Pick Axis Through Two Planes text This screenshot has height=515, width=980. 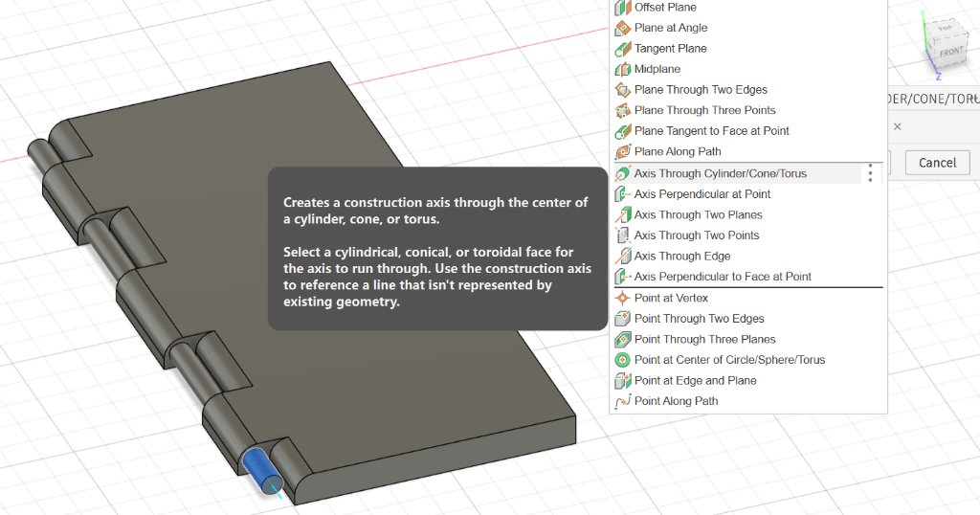pos(699,215)
